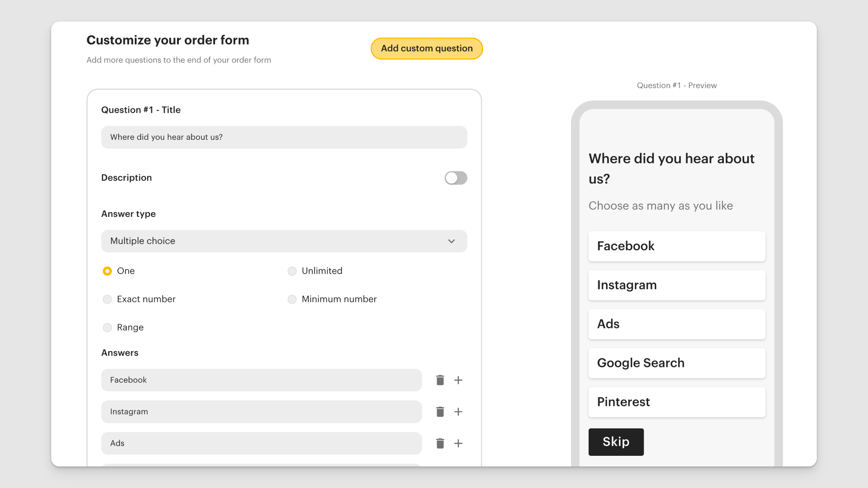Delete the Facebook answer option

point(440,380)
